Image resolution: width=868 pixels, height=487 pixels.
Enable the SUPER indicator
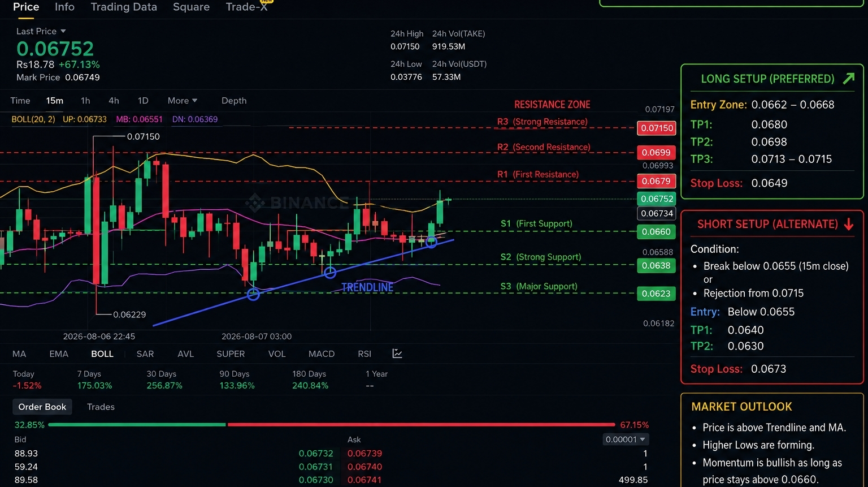click(x=231, y=354)
